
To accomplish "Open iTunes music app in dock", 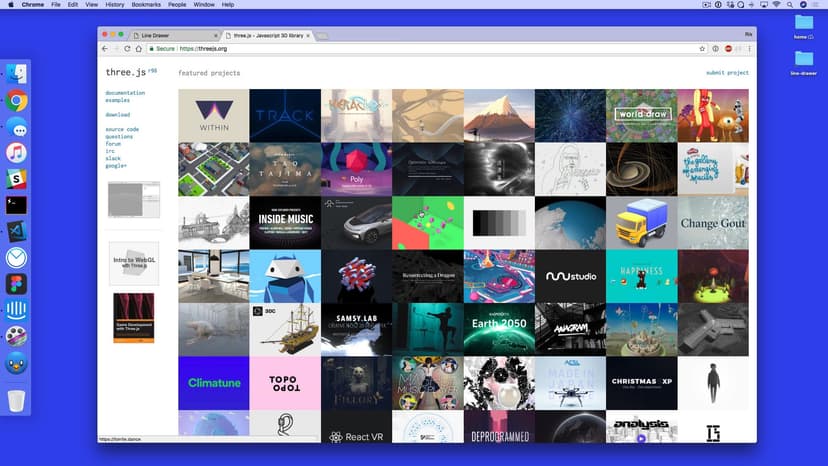I will pyautogui.click(x=16, y=153).
